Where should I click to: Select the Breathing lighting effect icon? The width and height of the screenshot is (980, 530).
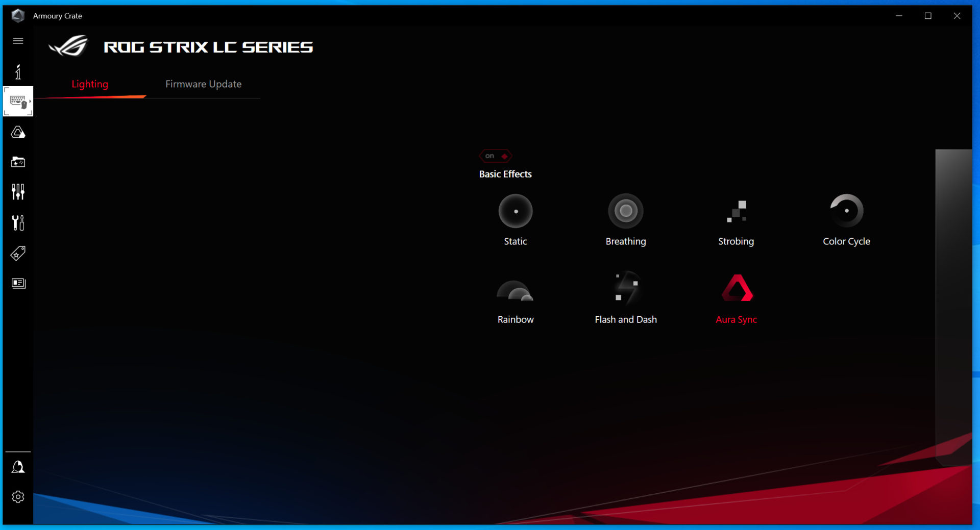[x=626, y=211]
